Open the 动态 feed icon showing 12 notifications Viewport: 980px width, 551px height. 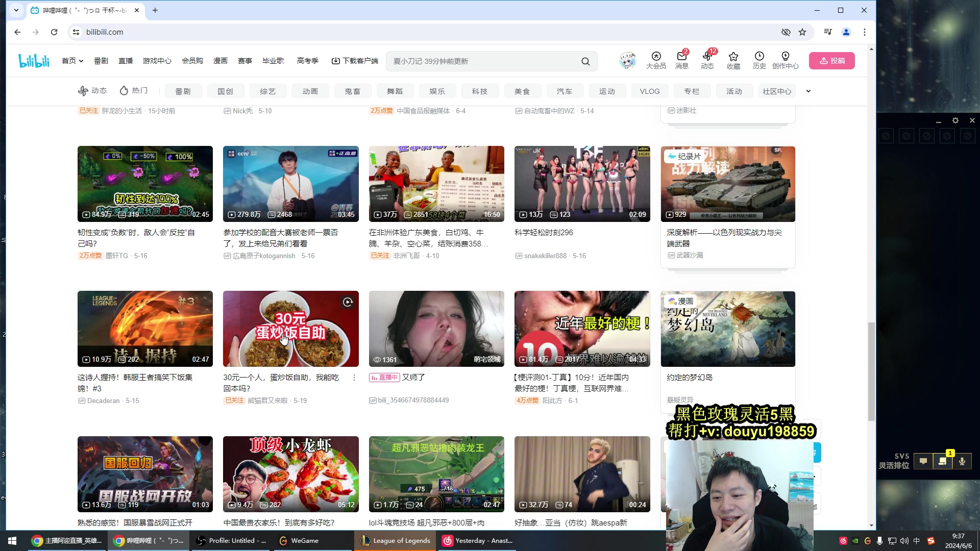(x=707, y=57)
